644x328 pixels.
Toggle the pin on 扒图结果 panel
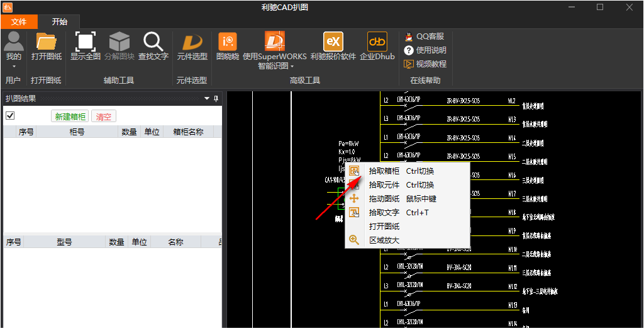point(216,99)
